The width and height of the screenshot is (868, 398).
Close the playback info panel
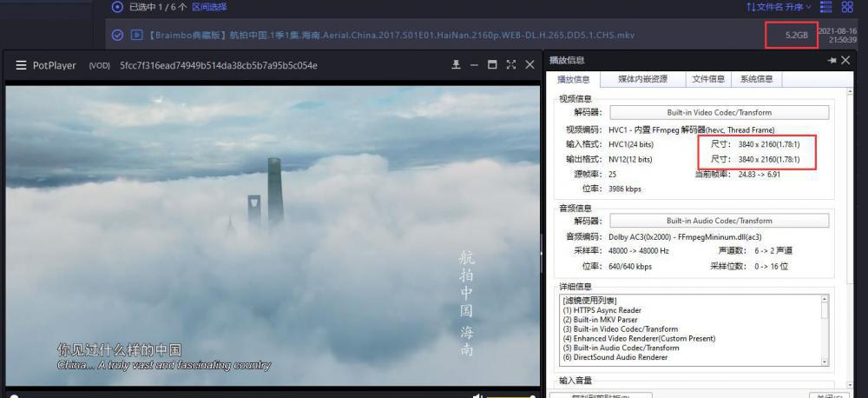tap(845, 61)
